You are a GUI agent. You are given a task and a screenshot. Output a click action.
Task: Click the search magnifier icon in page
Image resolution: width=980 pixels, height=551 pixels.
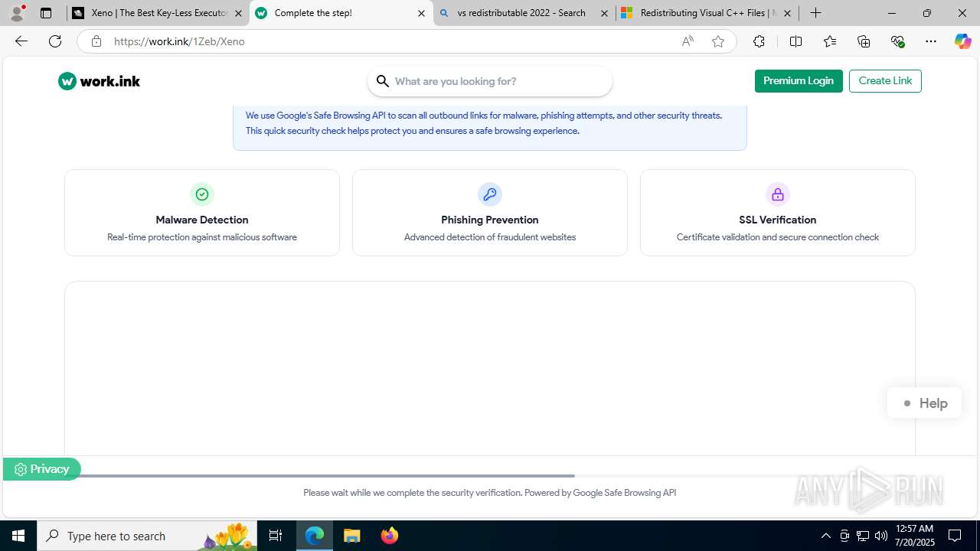(383, 81)
